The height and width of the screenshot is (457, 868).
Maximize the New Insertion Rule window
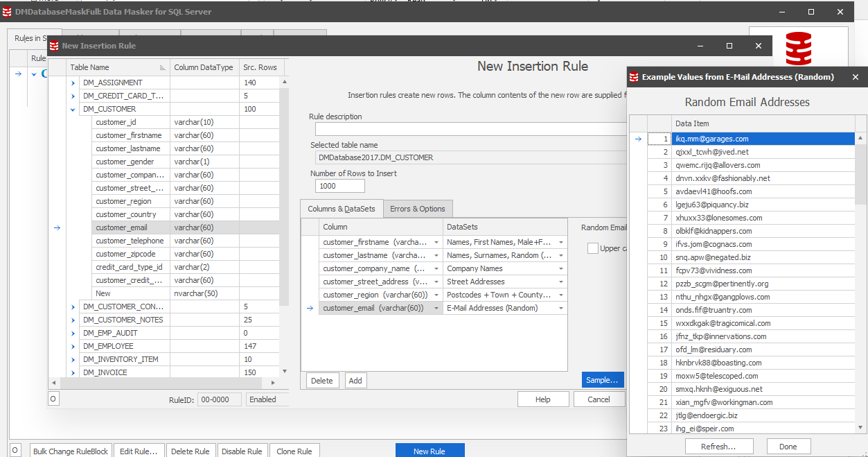pos(729,46)
